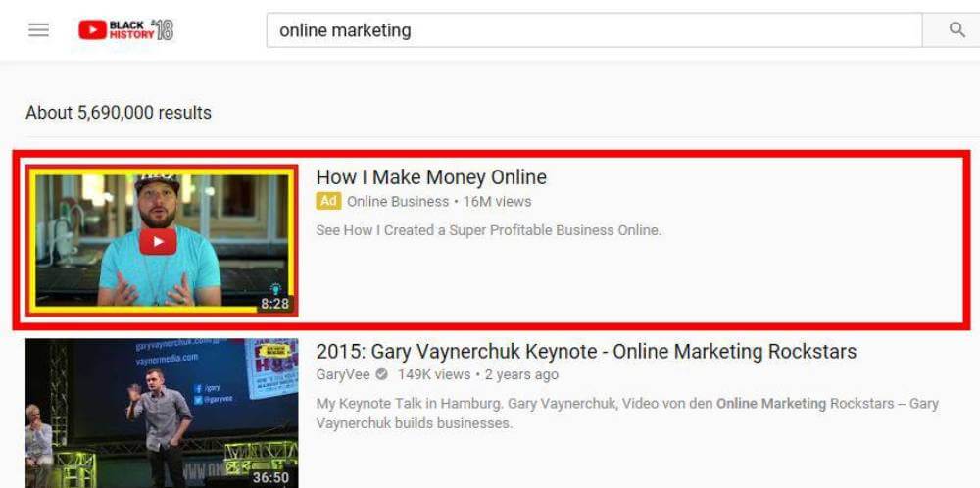Visit the GaryVee channel
The width and height of the screenshot is (980, 488).
[343, 374]
